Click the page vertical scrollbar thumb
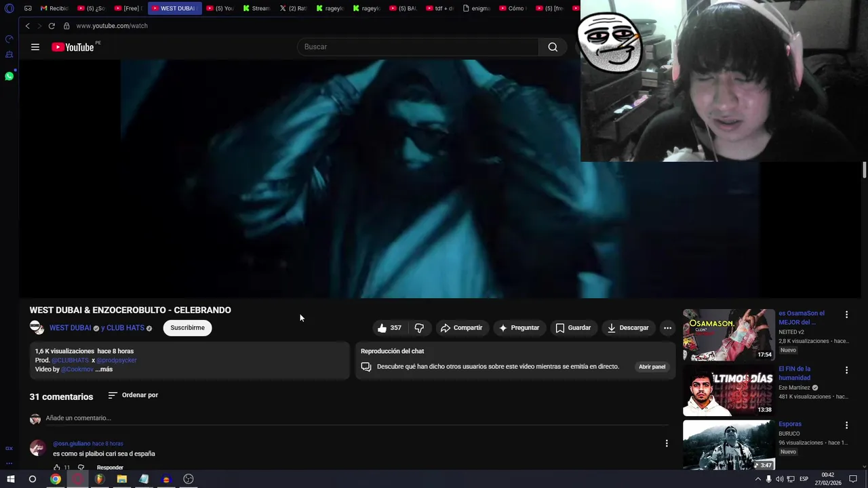Image resolution: width=868 pixels, height=488 pixels. [x=865, y=170]
